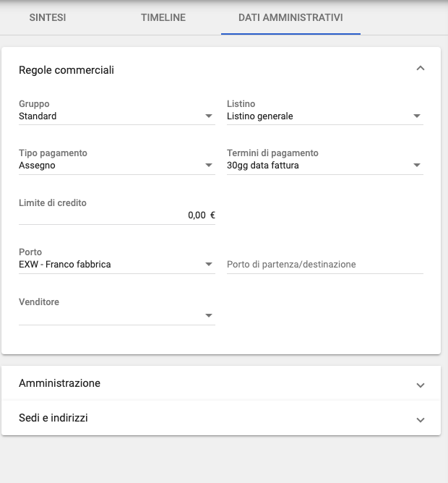Select the DATI AMMINISTRATIVI tab

click(x=290, y=17)
